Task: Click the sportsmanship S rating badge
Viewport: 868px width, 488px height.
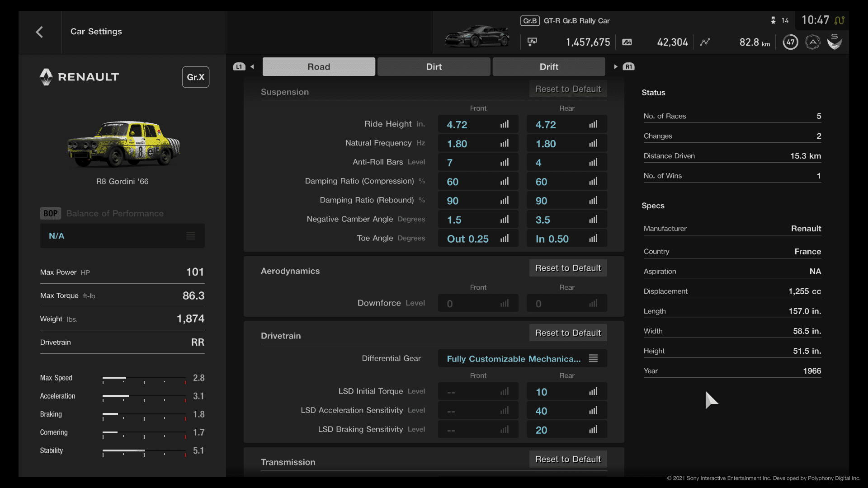Action: click(x=835, y=42)
